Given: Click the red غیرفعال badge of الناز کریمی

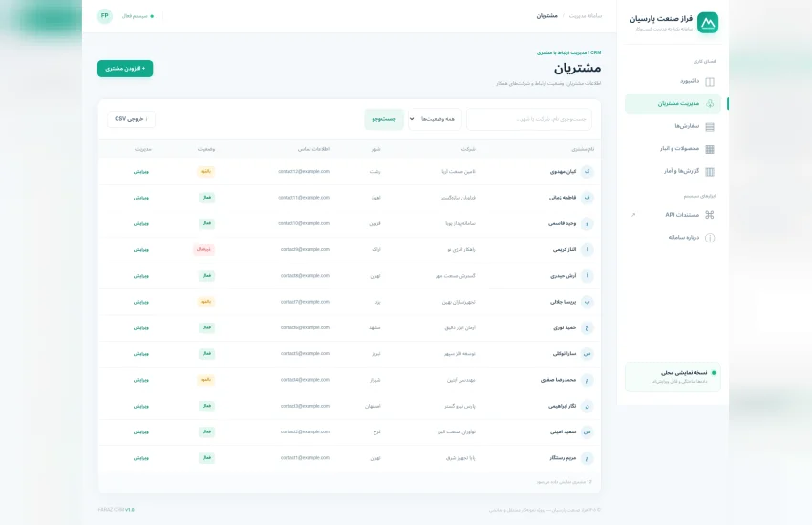Looking at the screenshot, I should point(204,249).
